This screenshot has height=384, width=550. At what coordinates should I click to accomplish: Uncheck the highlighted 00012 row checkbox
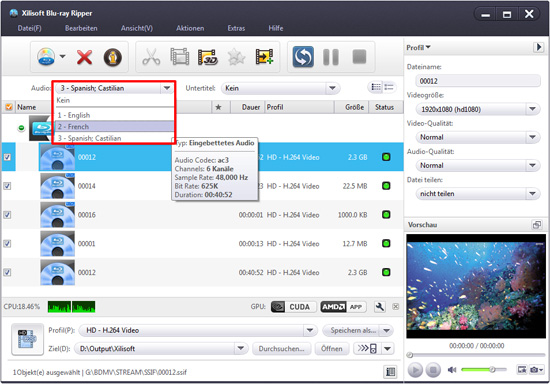[7, 157]
